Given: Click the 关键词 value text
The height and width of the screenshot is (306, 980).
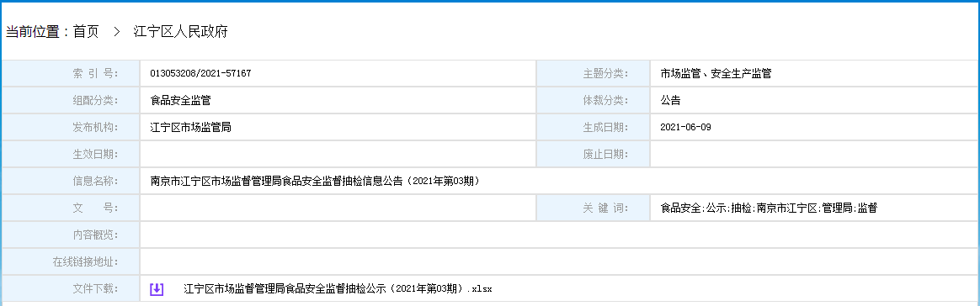Looking at the screenshot, I should tap(769, 208).
